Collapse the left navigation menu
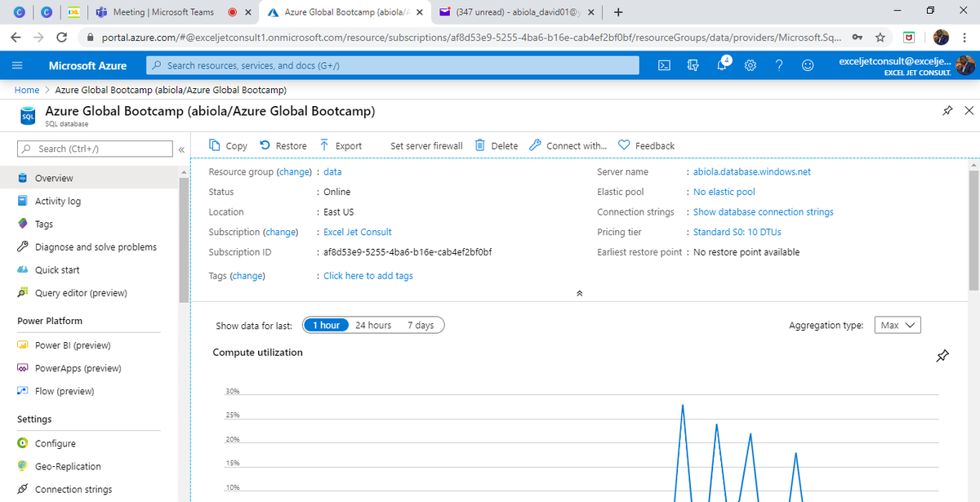 click(x=182, y=149)
